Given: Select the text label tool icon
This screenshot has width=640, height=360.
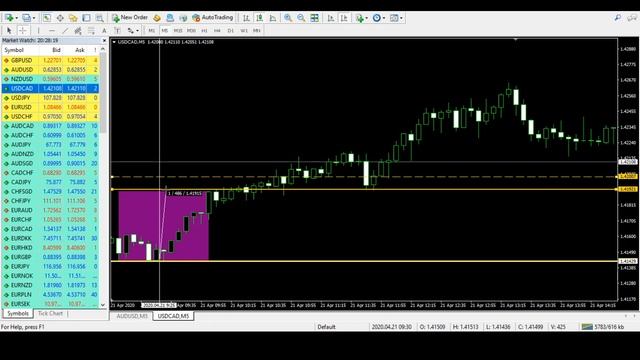Looking at the screenshot, I should click(117, 31).
